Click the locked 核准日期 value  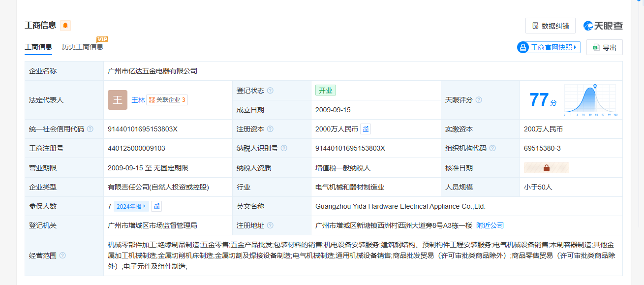[x=547, y=168]
